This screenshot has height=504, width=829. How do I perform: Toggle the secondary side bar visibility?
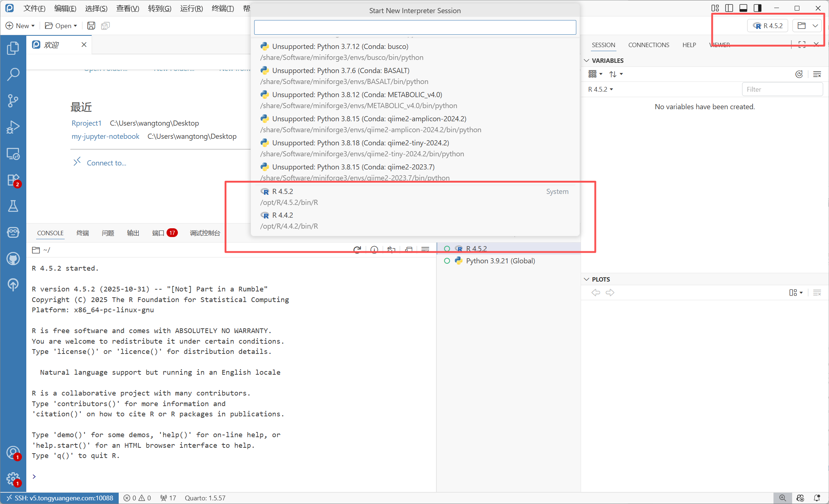coord(757,8)
